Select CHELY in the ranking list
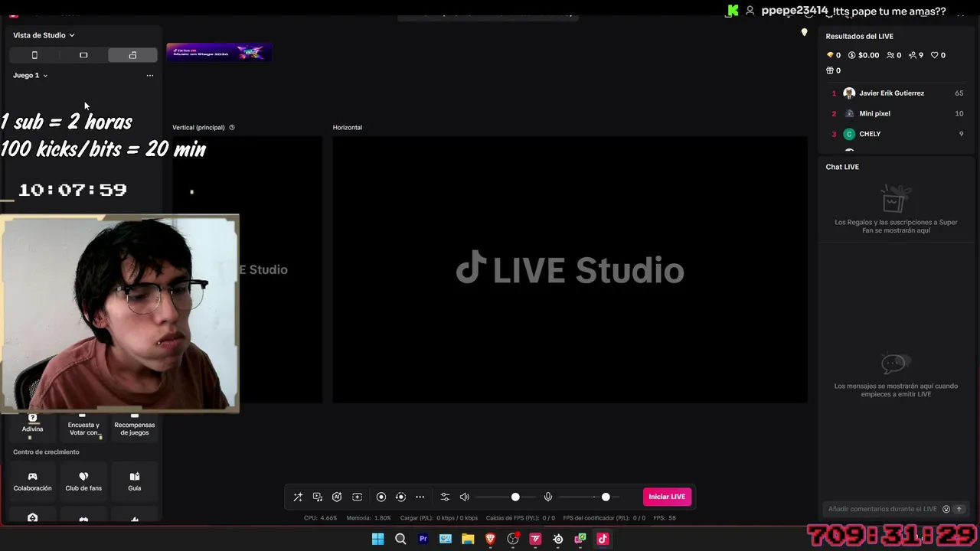This screenshot has height=551, width=980. pyautogui.click(x=897, y=134)
